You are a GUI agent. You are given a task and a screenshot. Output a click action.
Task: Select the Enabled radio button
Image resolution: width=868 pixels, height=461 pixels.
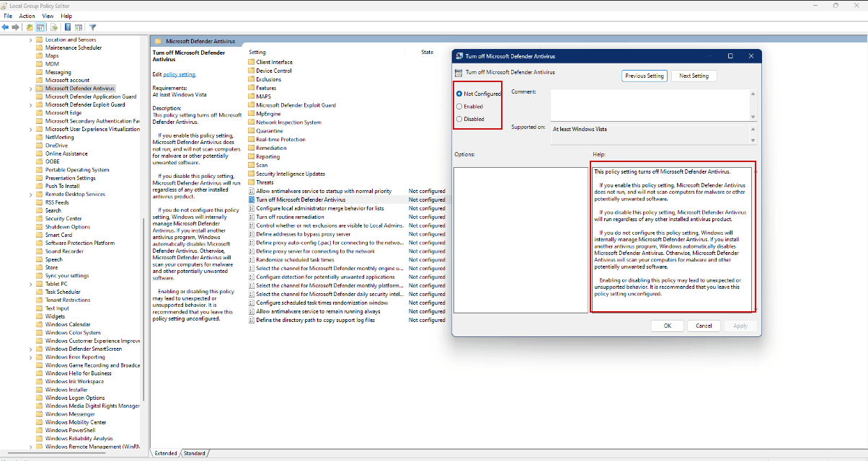(459, 107)
